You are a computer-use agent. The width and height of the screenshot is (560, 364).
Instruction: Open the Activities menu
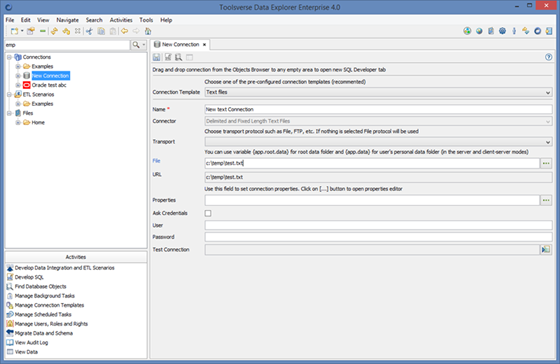(121, 20)
